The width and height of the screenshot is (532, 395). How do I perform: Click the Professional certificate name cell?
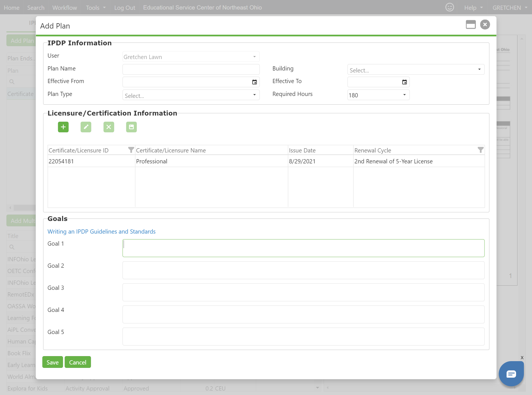(x=212, y=161)
